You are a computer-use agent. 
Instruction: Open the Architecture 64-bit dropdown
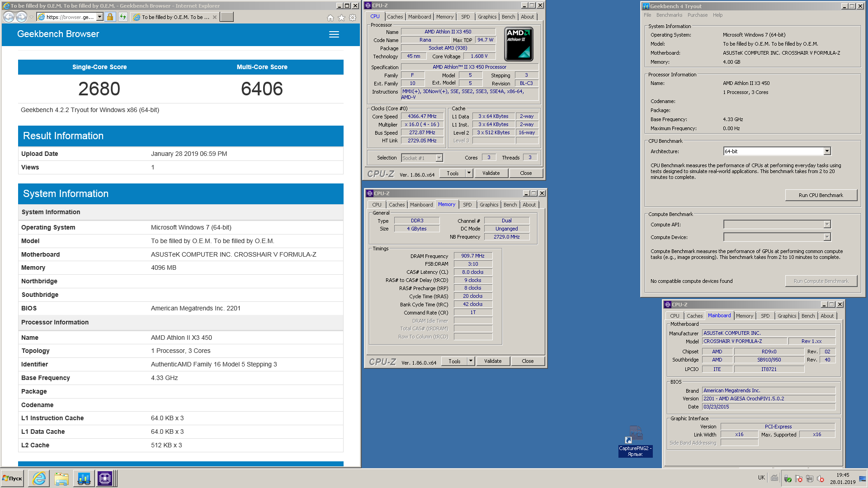[777, 151]
